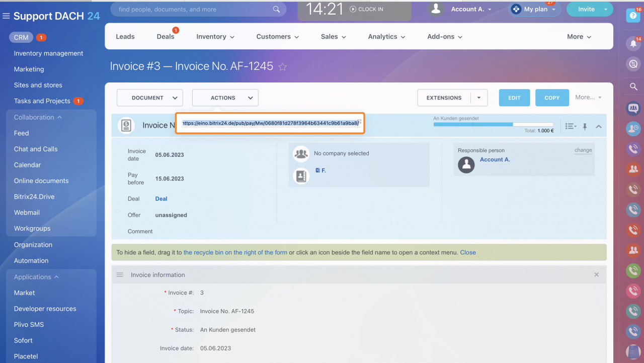Open the live chat support icon
644x363 pixels.
point(633,64)
